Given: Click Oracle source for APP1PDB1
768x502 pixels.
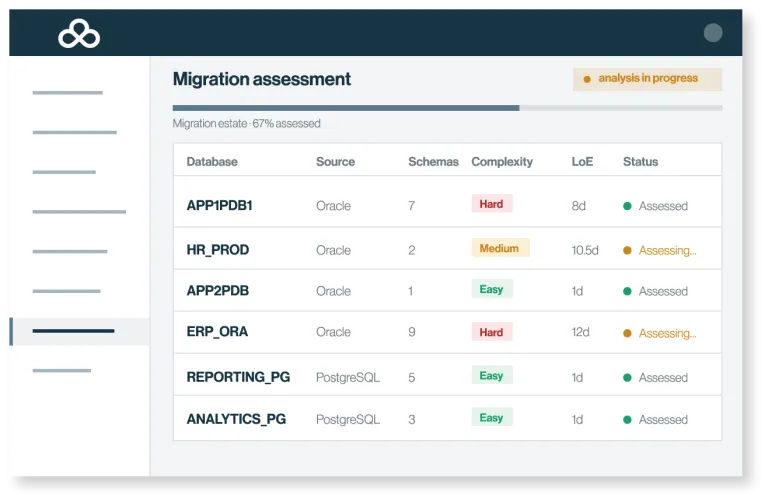Looking at the screenshot, I should pos(333,206).
